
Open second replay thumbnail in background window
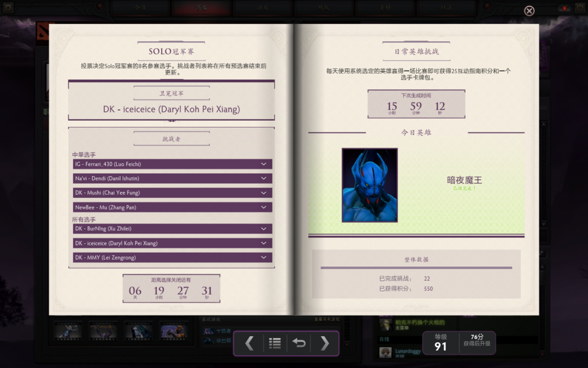pos(103,331)
